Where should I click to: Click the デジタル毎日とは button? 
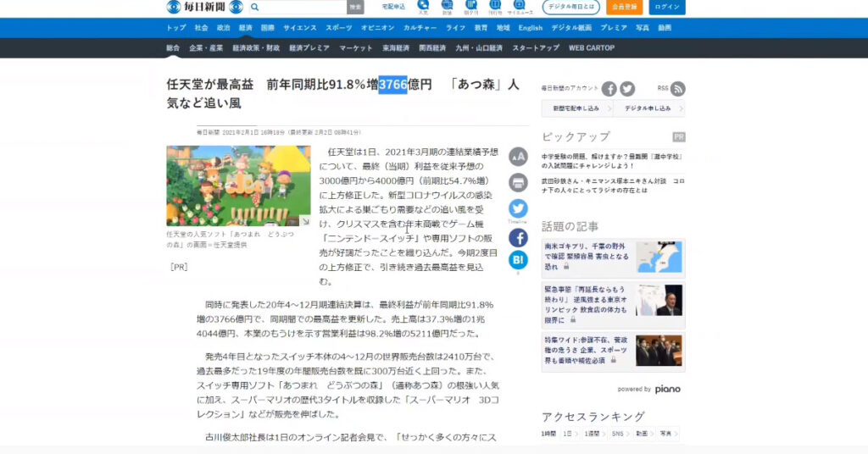(x=571, y=7)
